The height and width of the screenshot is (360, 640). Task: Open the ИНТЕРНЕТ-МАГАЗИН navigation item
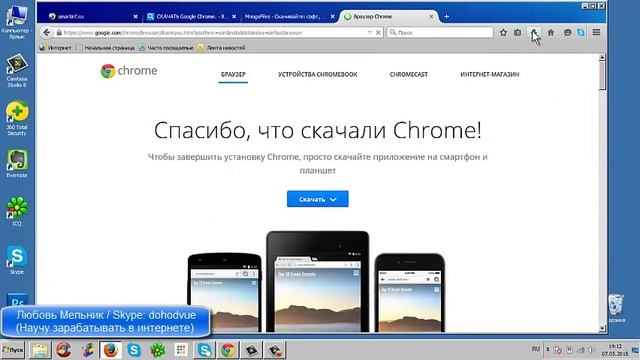pos(490,74)
